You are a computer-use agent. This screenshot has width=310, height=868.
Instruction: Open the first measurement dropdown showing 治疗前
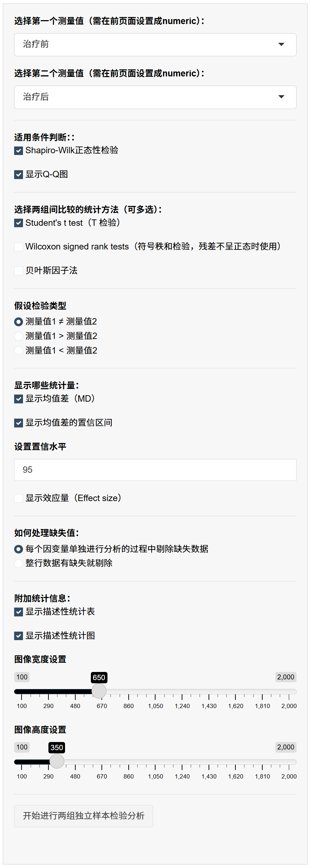155,45
